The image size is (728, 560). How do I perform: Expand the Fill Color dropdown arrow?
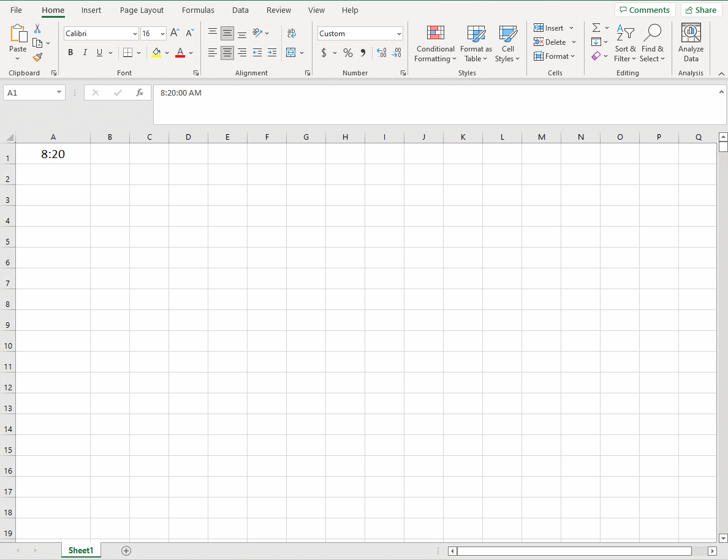[167, 53]
